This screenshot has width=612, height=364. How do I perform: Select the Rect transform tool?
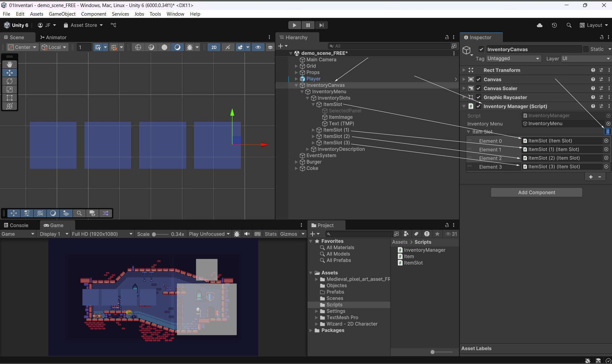click(x=10, y=98)
